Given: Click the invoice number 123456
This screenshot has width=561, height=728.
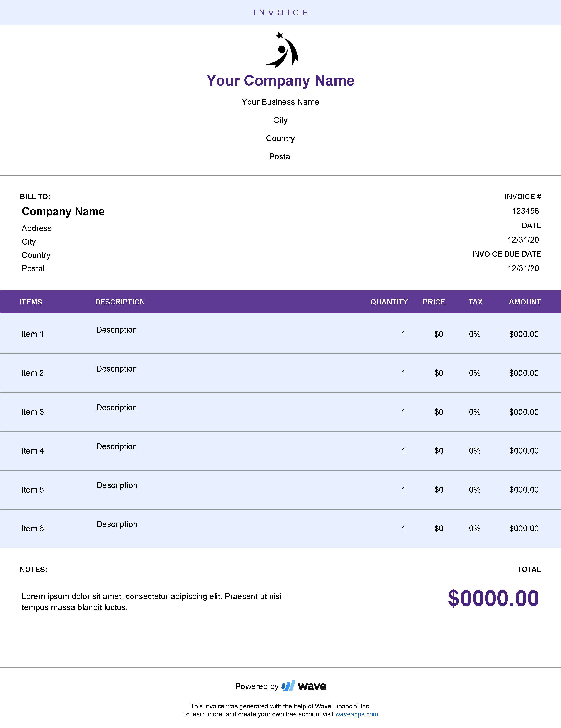Looking at the screenshot, I should 525,211.
